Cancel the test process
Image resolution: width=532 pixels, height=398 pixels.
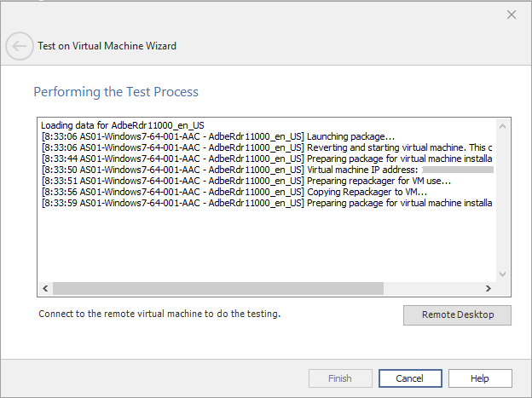[x=409, y=378]
